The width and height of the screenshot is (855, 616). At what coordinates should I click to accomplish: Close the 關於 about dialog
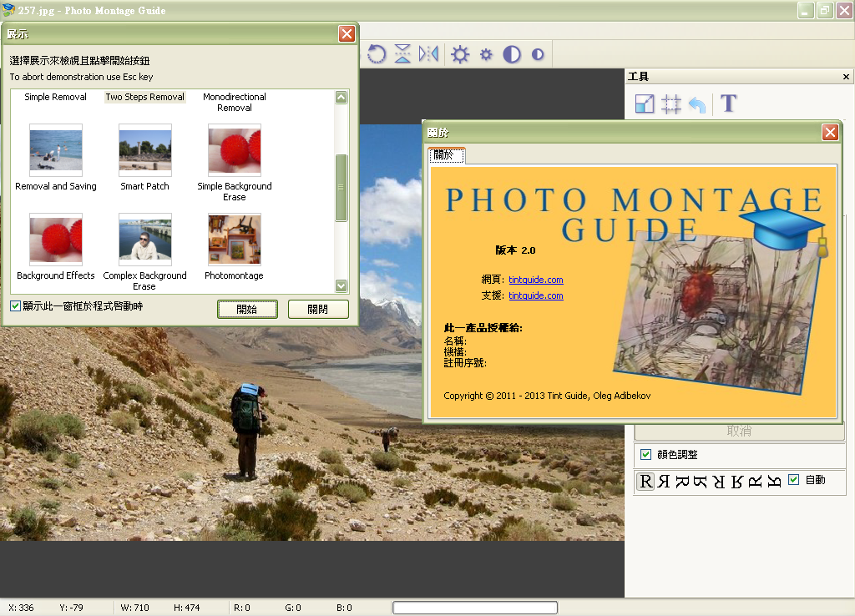(x=830, y=133)
